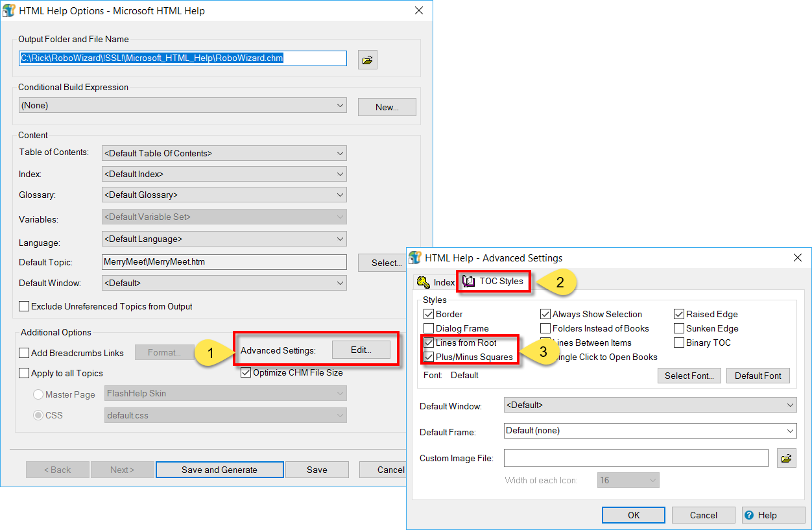This screenshot has width=812, height=530.
Task: Click the Custom Image File text field
Action: [636, 458]
